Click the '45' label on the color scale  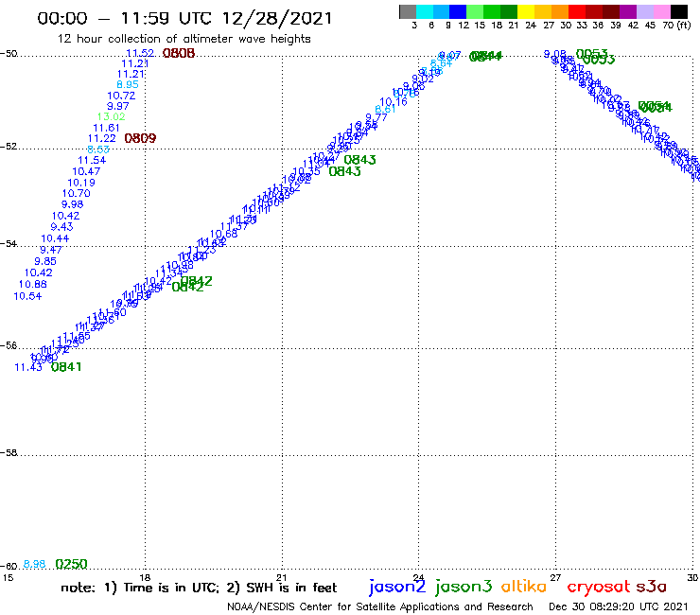650,25
